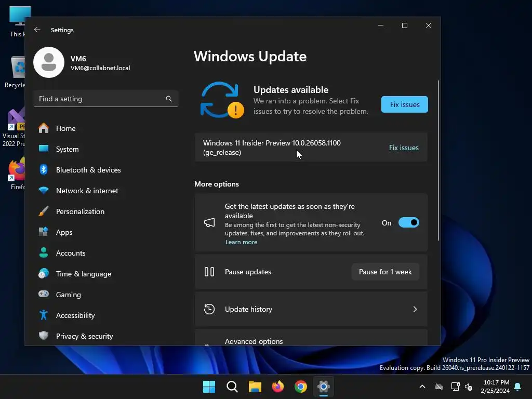The width and height of the screenshot is (532, 399).
Task: Launch Firefox from the taskbar
Action: [x=278, y=387]
